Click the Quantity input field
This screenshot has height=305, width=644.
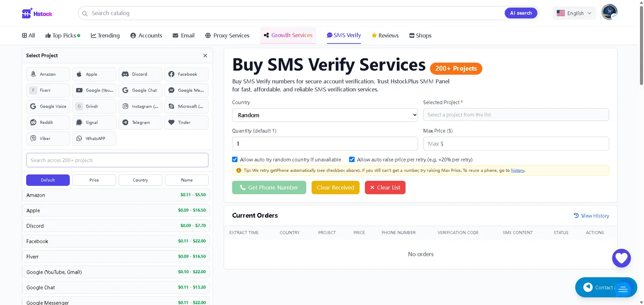pyautogui.click(x=325, y=143)
